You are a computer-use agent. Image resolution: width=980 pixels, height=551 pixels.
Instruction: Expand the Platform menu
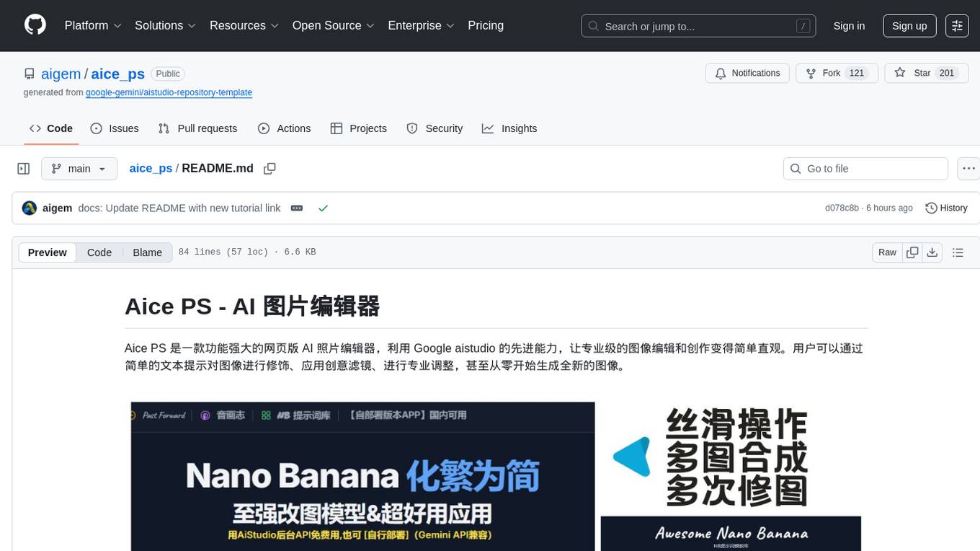(93, 25)
